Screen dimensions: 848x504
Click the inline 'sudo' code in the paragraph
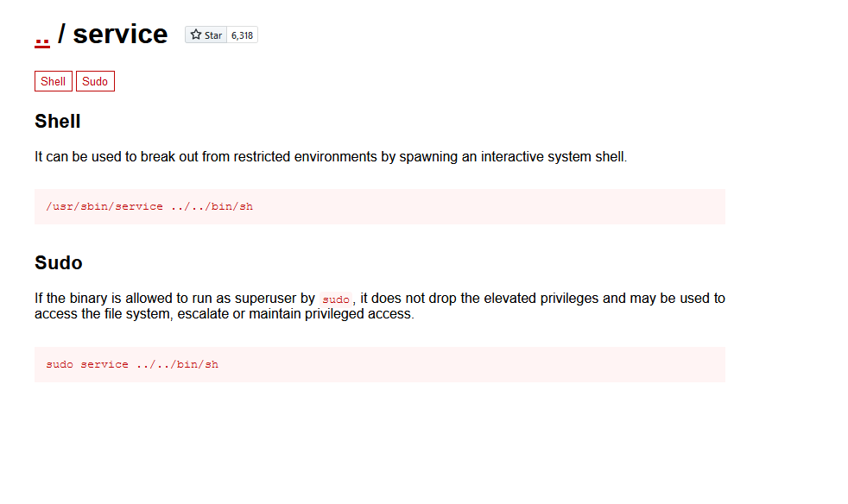click(x=336, y=299)
